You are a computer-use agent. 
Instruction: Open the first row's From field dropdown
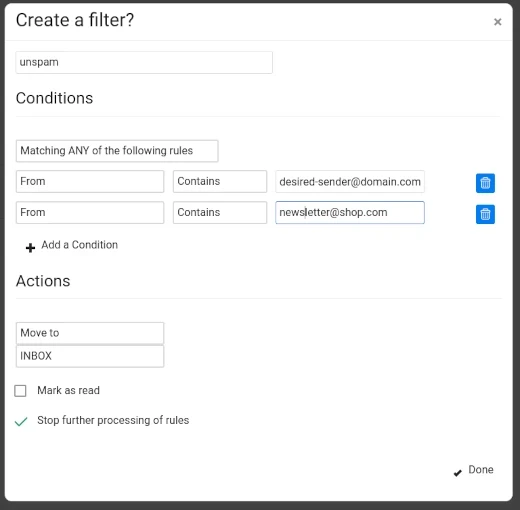pyautogui.click(x=90, y=181)
